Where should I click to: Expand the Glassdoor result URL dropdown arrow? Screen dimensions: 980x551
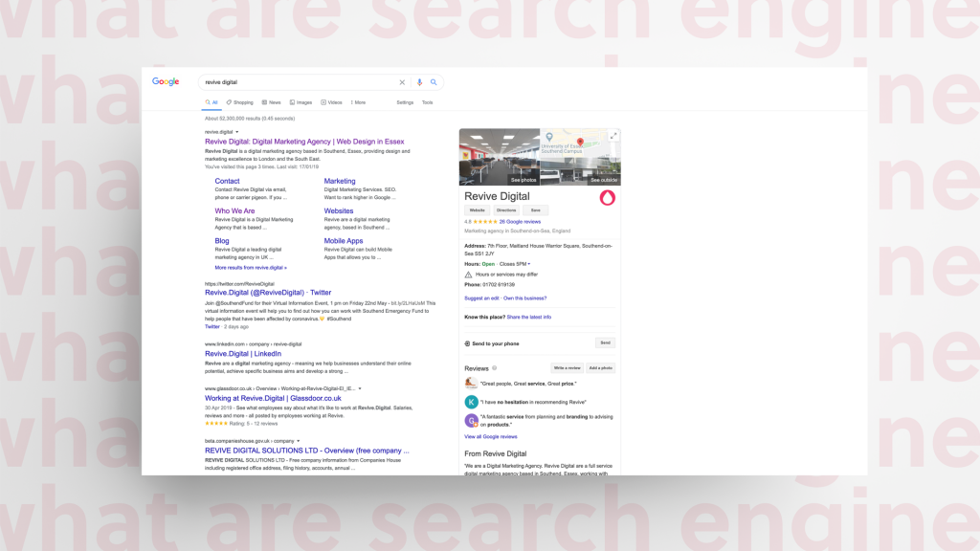tap(360, 388)
